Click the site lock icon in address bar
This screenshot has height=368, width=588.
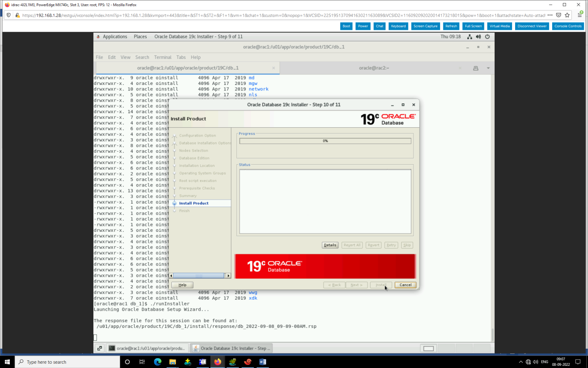pyautogui.click(x=17, y=15)
